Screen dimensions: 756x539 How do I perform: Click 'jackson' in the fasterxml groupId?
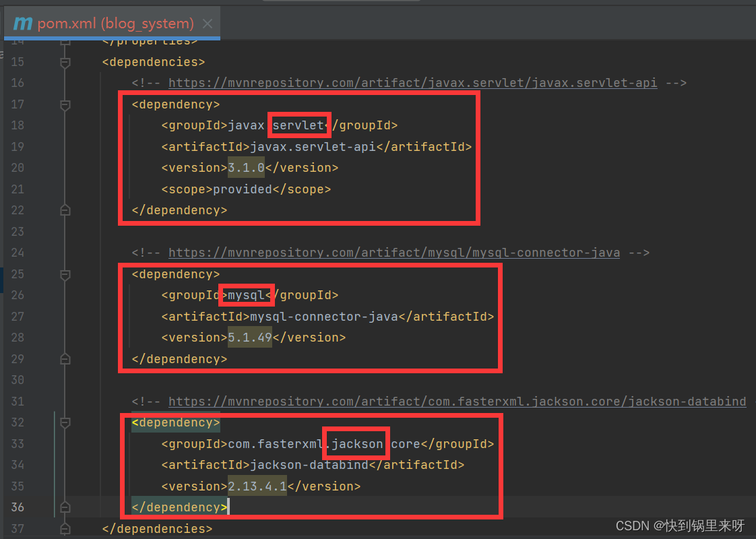pos(357,443)
